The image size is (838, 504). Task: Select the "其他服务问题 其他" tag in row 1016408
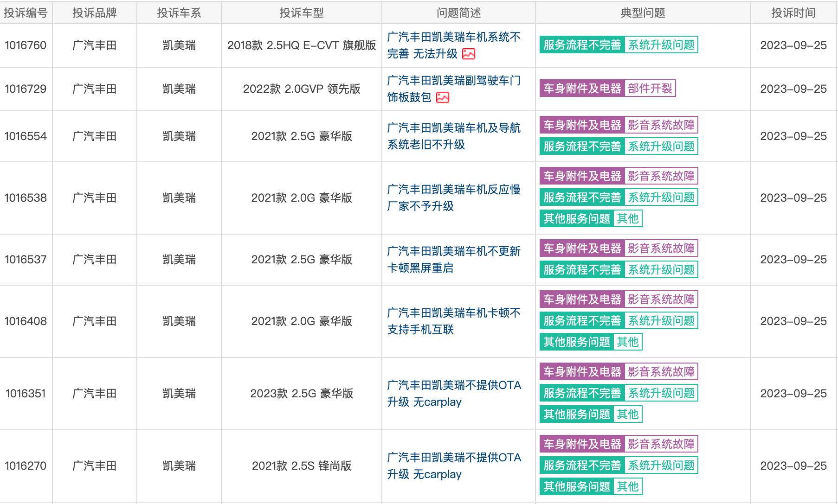click(591, 342)
